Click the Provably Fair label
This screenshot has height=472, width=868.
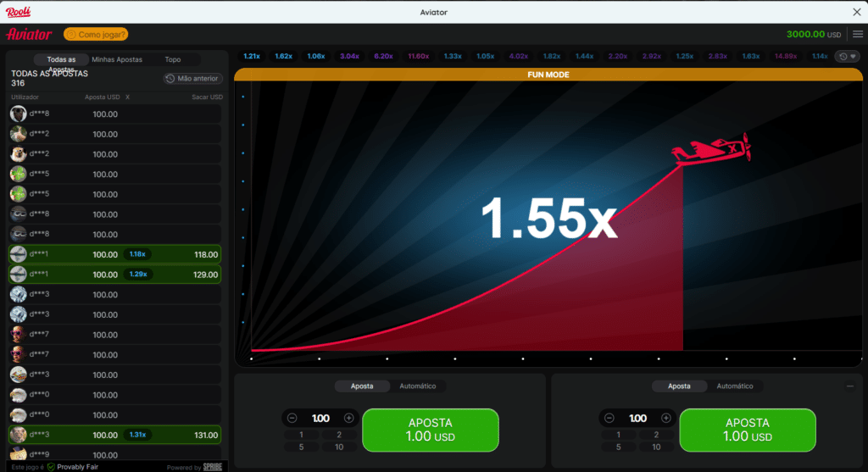(77, 467)
